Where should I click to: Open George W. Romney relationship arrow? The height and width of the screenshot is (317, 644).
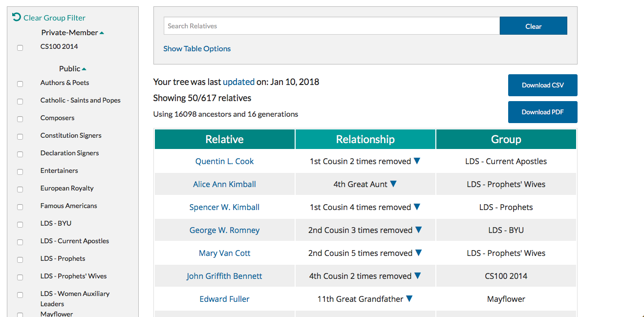[x=418, y=230]
